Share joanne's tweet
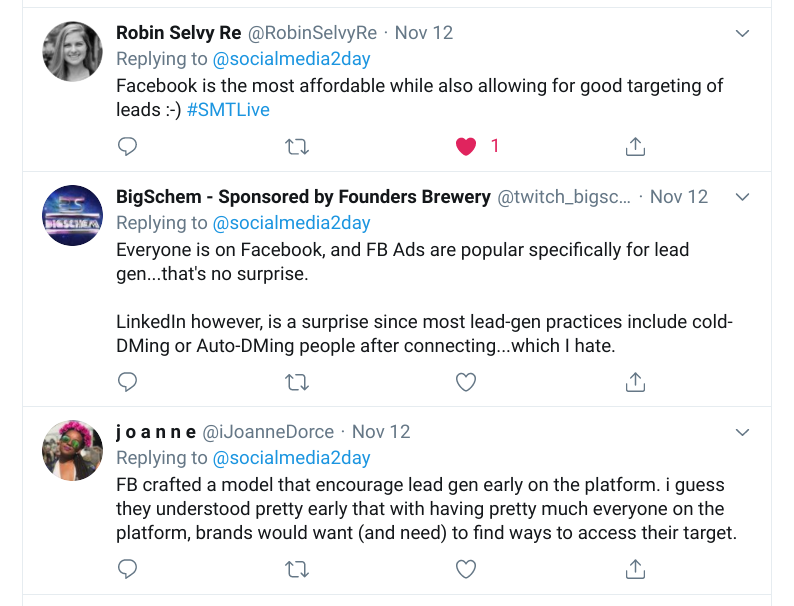 pyautogui.click(x=634, y=569)
